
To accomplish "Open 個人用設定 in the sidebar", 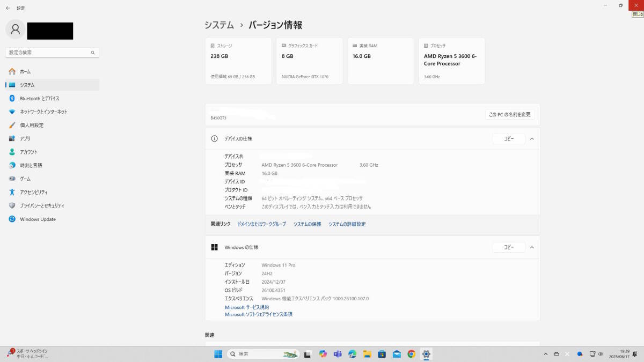I will (52, 125).
